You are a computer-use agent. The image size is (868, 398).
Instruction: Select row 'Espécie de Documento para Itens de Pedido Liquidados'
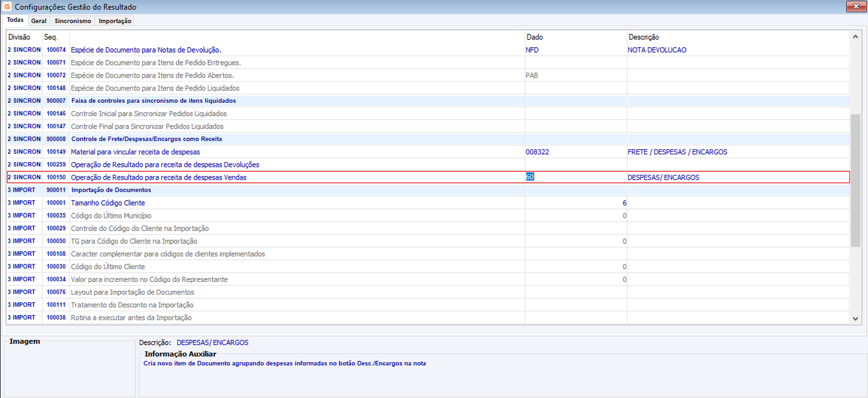coord(428,88)
